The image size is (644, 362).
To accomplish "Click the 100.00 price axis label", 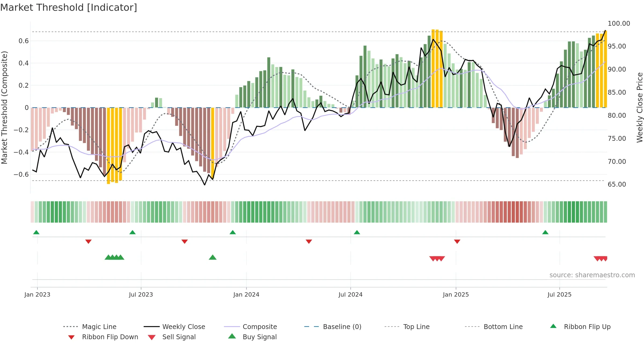I will point(619,23).
